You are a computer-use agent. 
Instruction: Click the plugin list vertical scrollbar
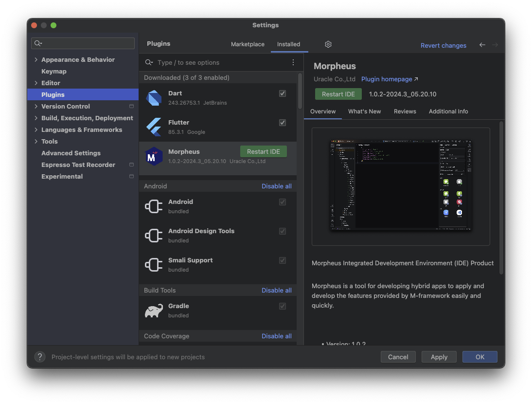300,91
